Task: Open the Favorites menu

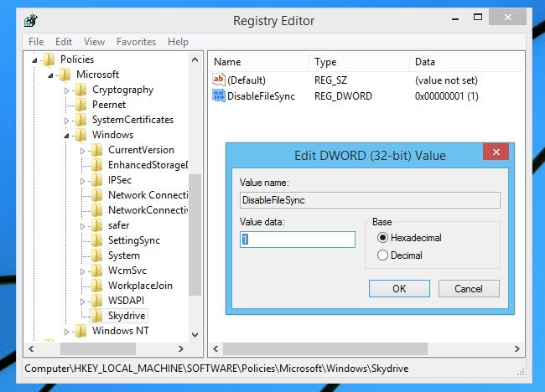Action: click(136, 42)
